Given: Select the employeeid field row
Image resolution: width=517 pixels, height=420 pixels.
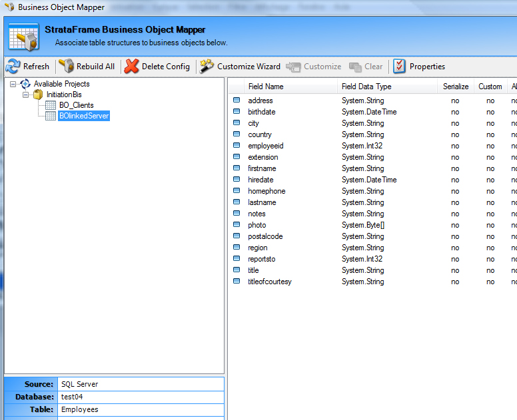Looking at the screenshot, I should coord(265,146).
